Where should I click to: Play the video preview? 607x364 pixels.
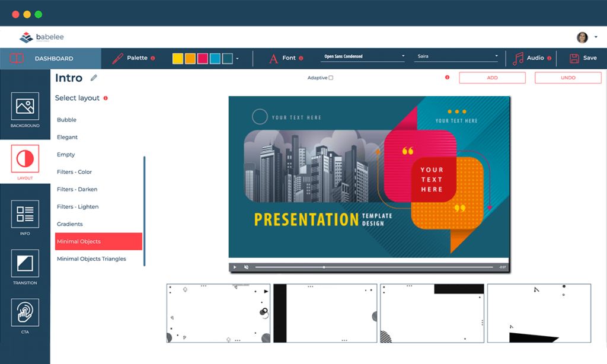pyautogui.click(x=235, y=267)
